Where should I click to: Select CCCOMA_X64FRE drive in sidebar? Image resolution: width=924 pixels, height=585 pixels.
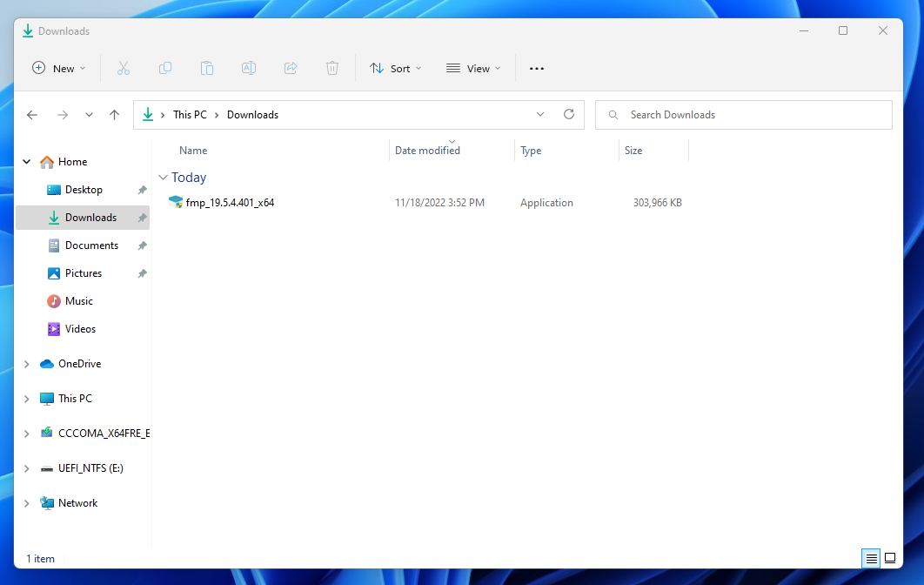pos(104,434)
